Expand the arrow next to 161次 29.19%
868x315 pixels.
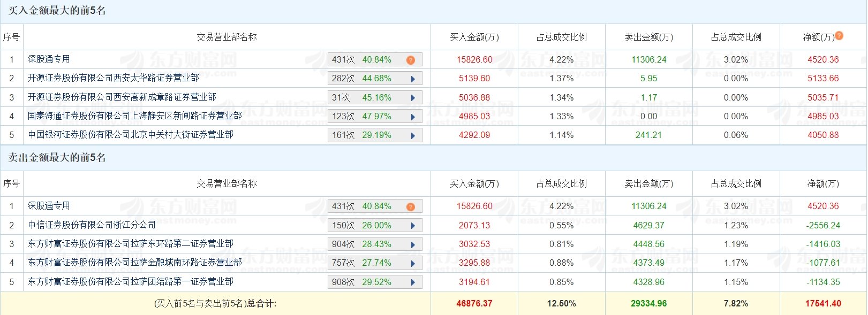(413, 135)
